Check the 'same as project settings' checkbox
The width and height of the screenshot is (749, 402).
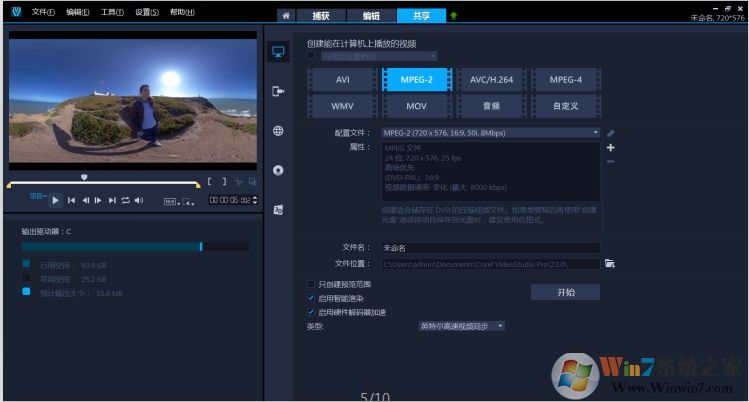[311, 55]
